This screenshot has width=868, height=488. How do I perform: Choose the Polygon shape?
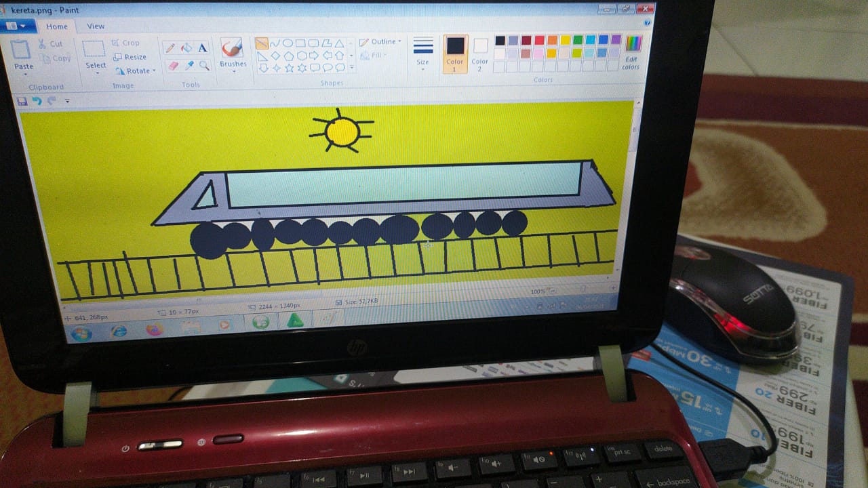326,43
